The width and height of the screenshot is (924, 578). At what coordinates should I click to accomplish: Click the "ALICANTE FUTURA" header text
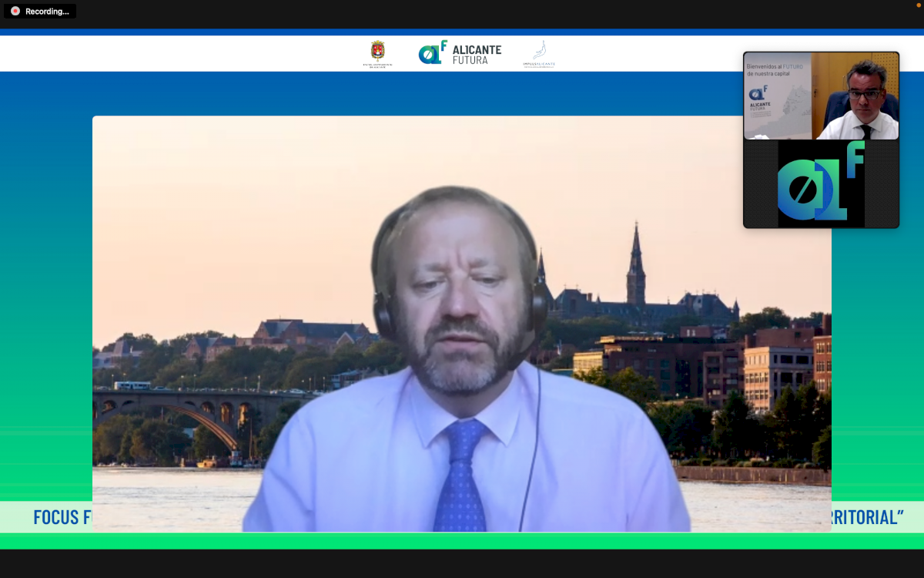point(477,54)
